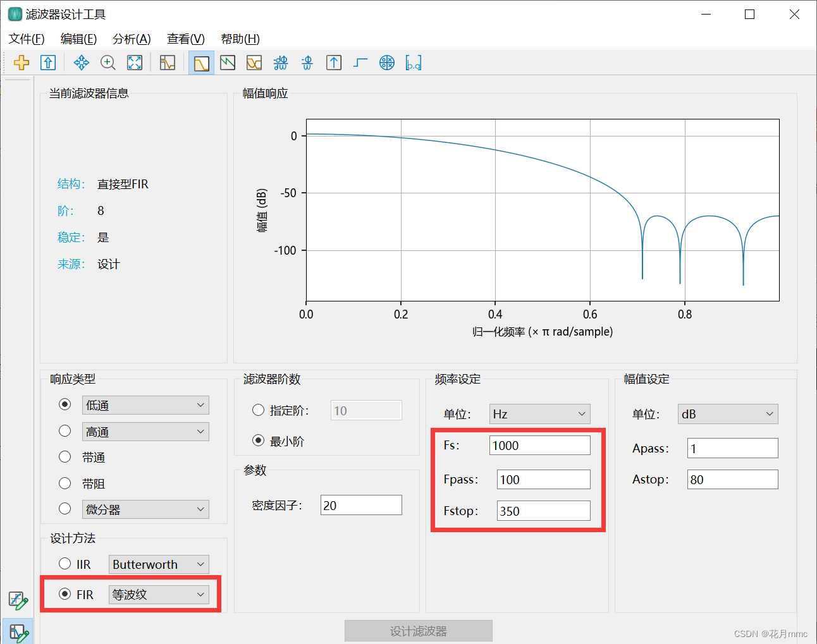This screenshot has height=644, width=817.
Task: Open the dB magnitude unit dropdown
Action: (x=728, y=414)
